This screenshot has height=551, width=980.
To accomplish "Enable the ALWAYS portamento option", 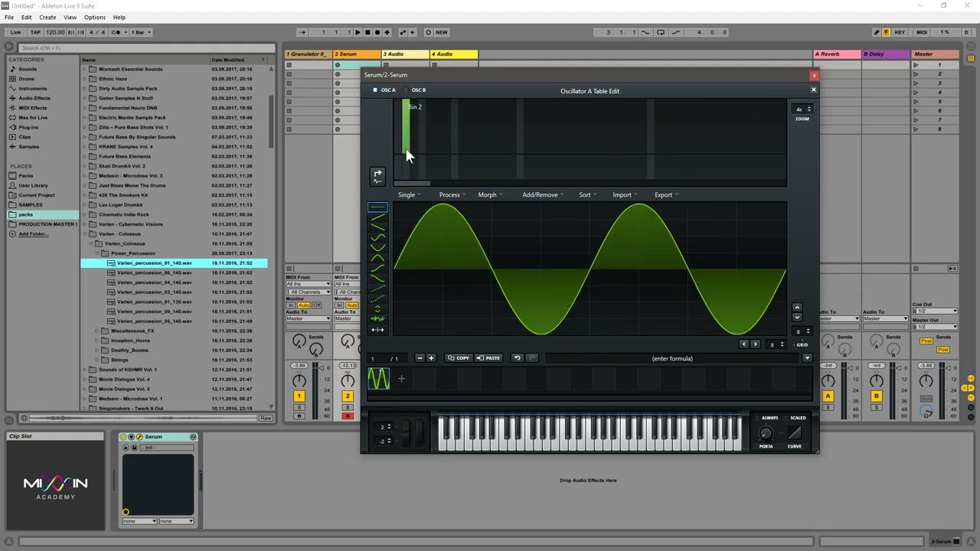I will coord(766,418).
